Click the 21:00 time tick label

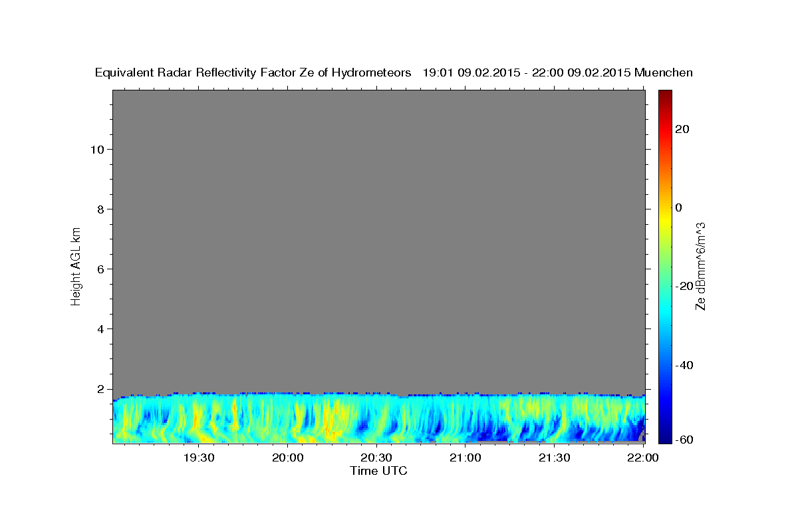pos(465,458)
